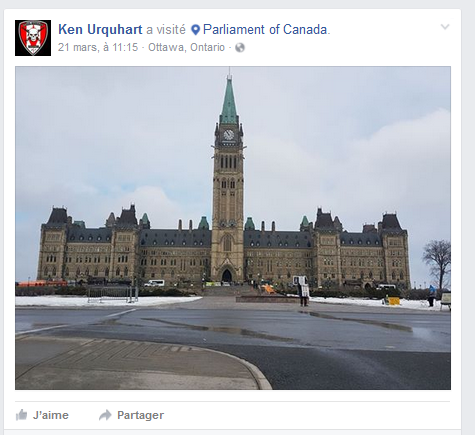Open the Parliament building photo
Image resolution: width=475 pixels, height=435 pixels.
pos(233,228)
